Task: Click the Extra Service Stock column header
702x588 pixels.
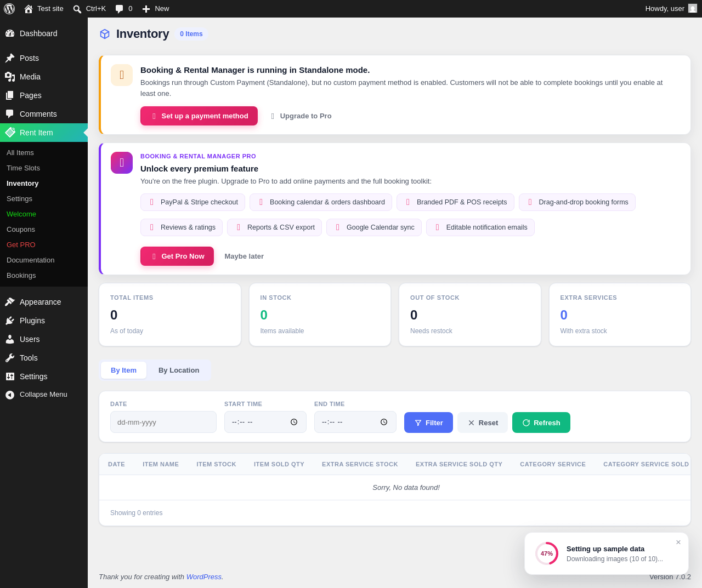Action: [x=360, y=464]
